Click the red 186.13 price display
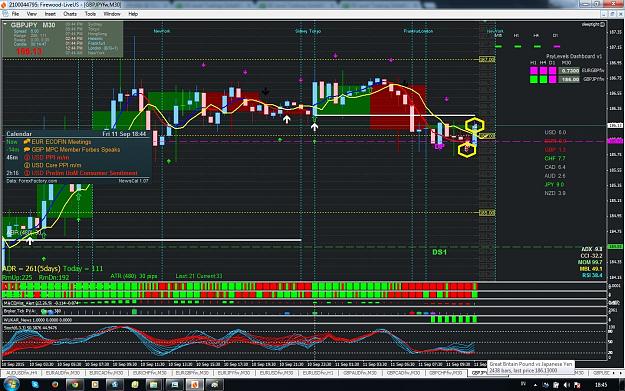625x391 pixels. pos(29,51)
